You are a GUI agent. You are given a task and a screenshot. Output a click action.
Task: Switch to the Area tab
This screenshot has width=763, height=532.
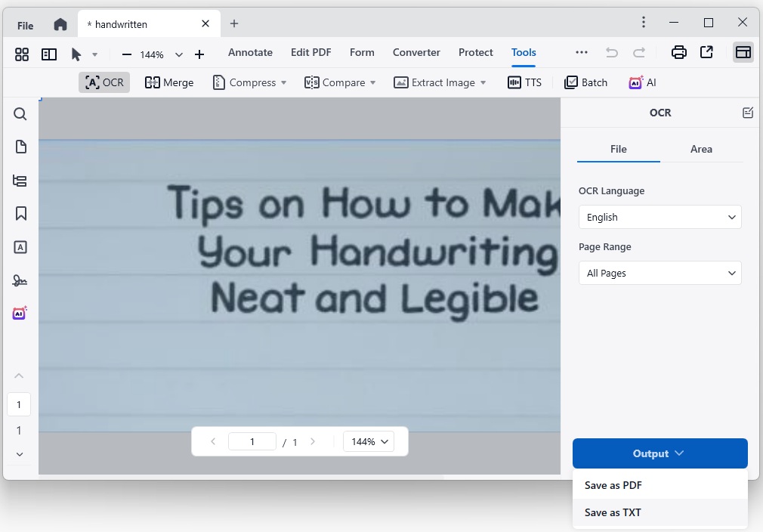click(701, 149)
